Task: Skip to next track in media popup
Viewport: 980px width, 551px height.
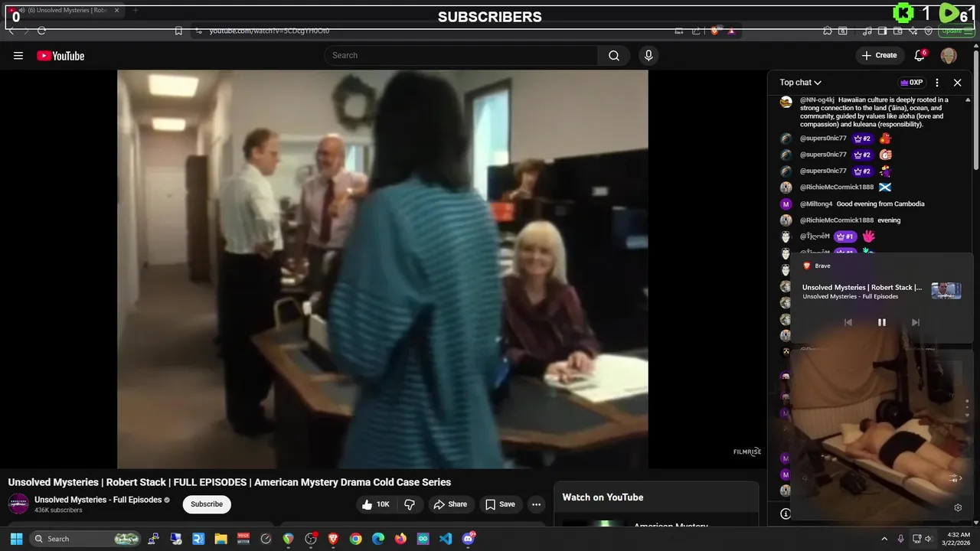Action: tap(915, 322)
